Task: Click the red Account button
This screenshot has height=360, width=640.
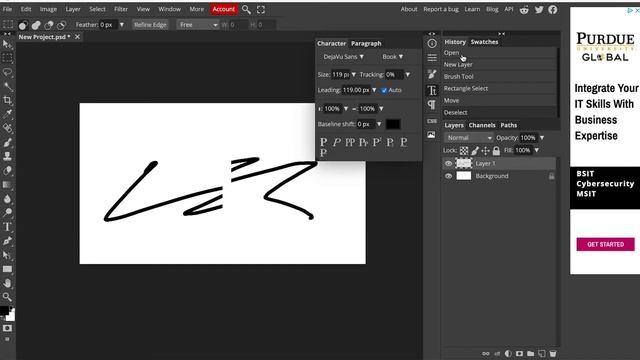Action: tap(224, 9)
